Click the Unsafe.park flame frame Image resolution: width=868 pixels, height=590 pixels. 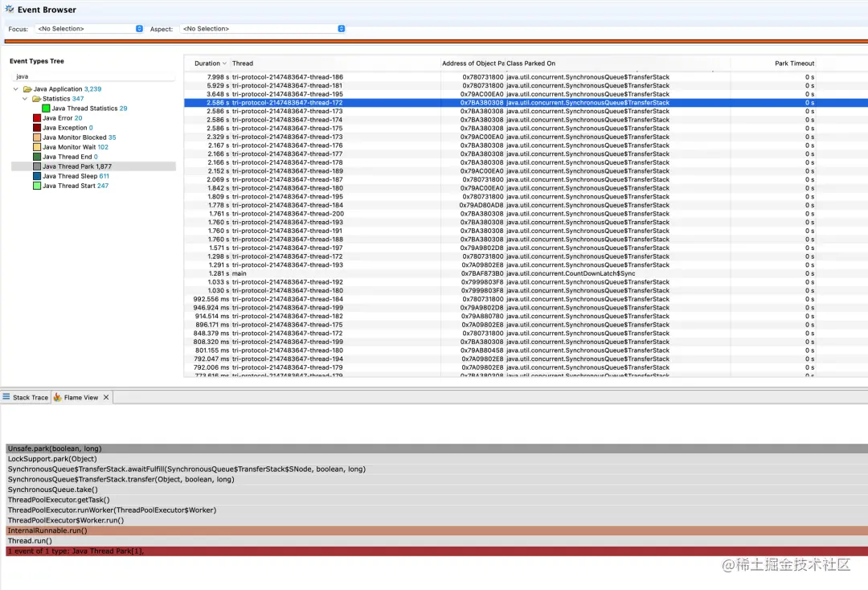click(x=436, y=449)
